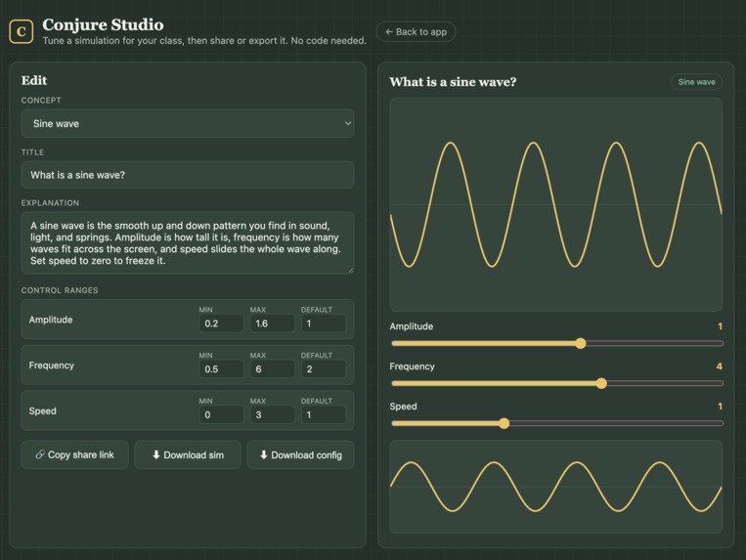Click the link icon in Copy share link

pyautogui.click(x=40, y=454)
